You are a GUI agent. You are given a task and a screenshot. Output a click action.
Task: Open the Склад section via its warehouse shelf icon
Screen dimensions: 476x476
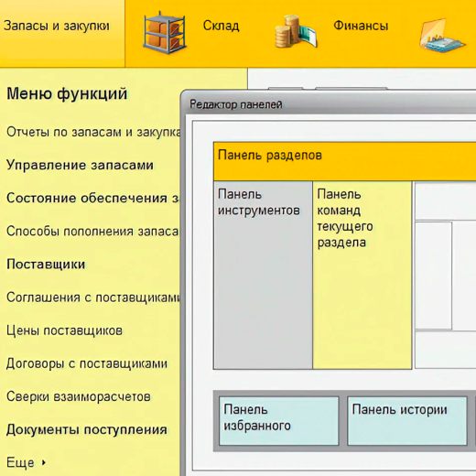(165, 33)
